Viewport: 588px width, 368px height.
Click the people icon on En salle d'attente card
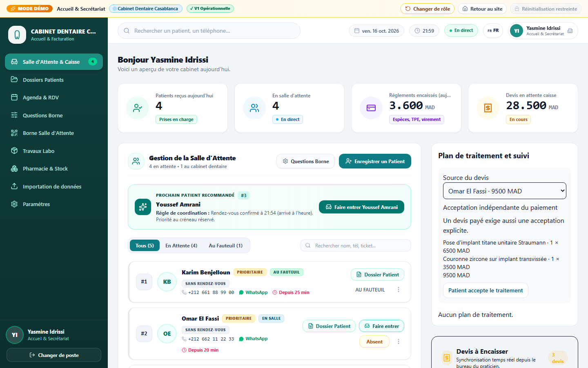(x=254, y=108)
